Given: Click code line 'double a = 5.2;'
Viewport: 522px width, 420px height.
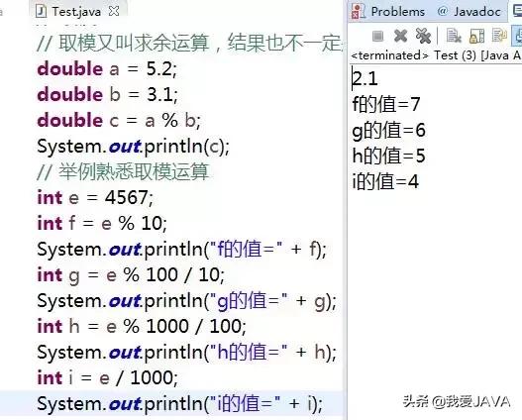Looking at the screenshot, I should pos(107,69).
